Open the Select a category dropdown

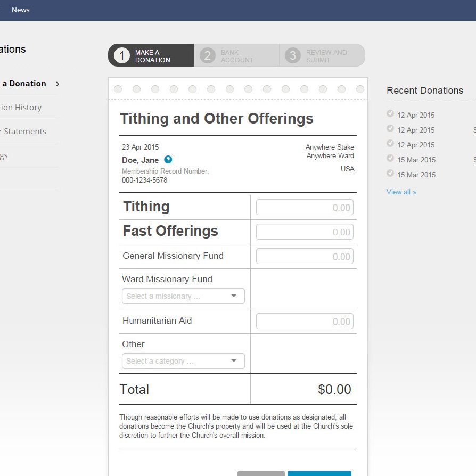[183, 361]
